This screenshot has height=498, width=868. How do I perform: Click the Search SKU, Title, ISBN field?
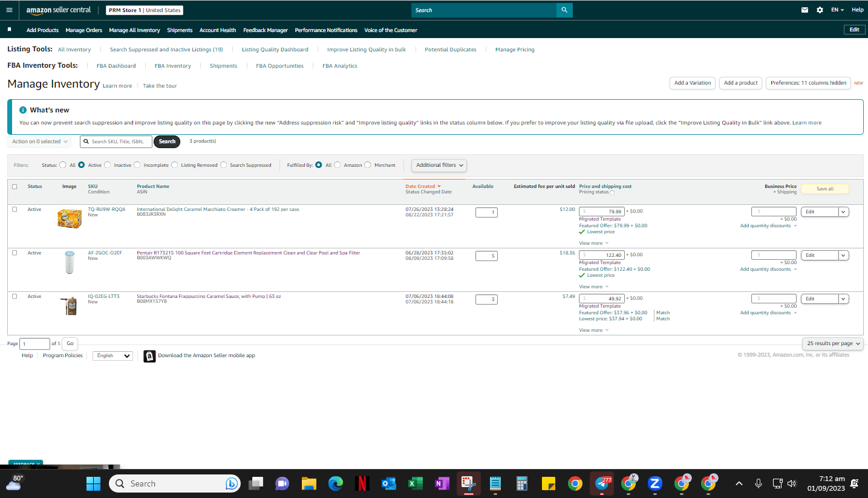pos(116,141)
